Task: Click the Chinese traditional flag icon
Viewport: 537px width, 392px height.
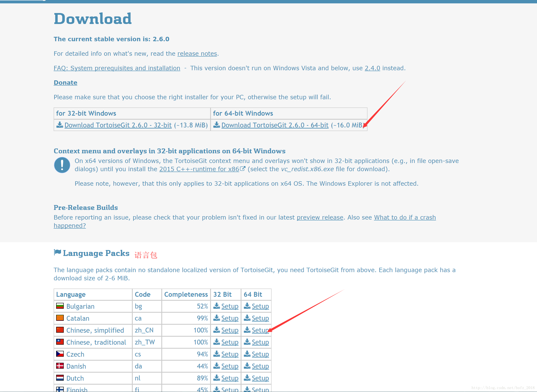Action: pos(60,342)
